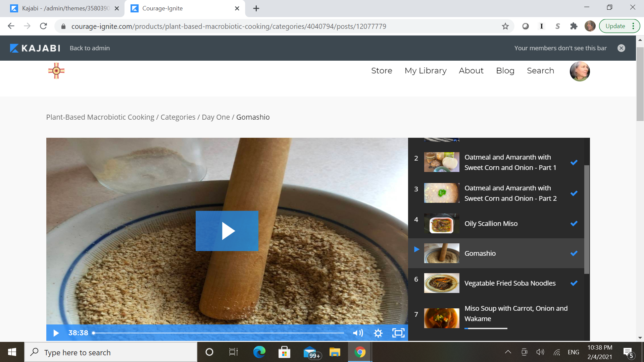Click completion checkmark for Oatmeal Part 1
This screenshot has width=644, height=362.
tap(574, 163)
